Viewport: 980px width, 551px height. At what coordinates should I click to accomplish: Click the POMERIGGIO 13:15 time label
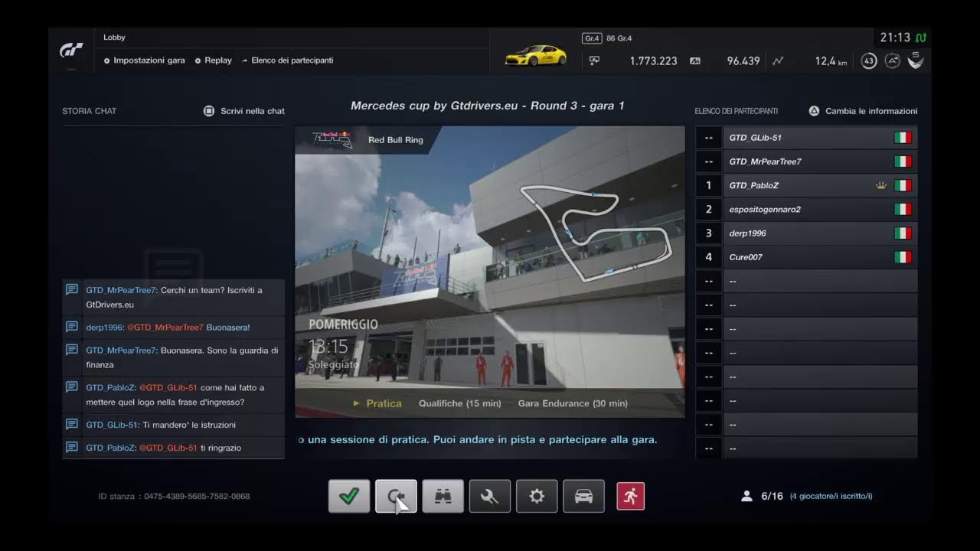tap(343, 337)
